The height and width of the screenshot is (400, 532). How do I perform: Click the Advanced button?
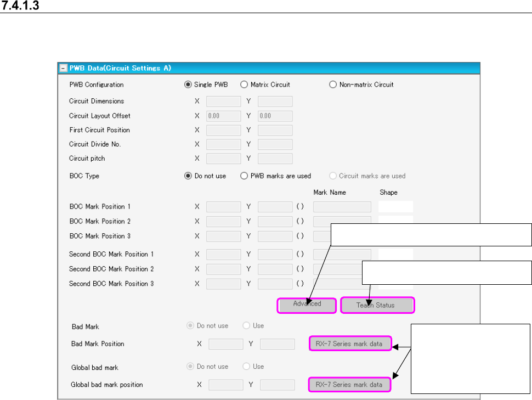307,305
